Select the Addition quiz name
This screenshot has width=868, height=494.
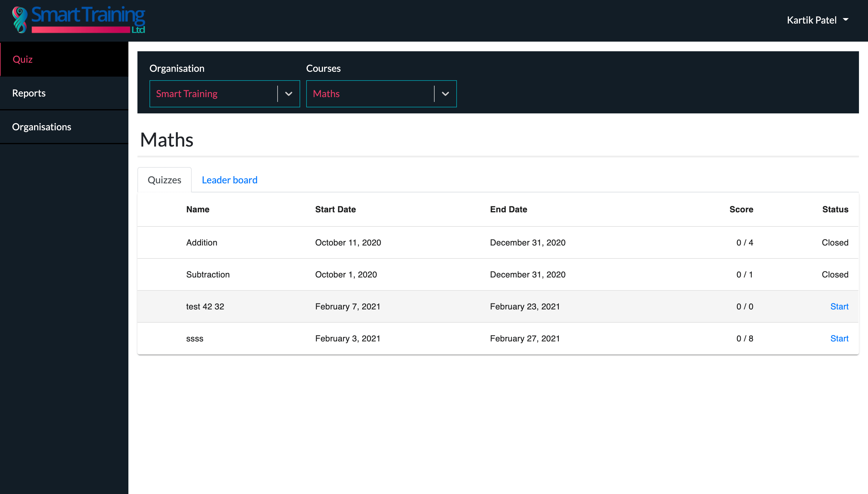pyautogui.click(x=202, y=242)
